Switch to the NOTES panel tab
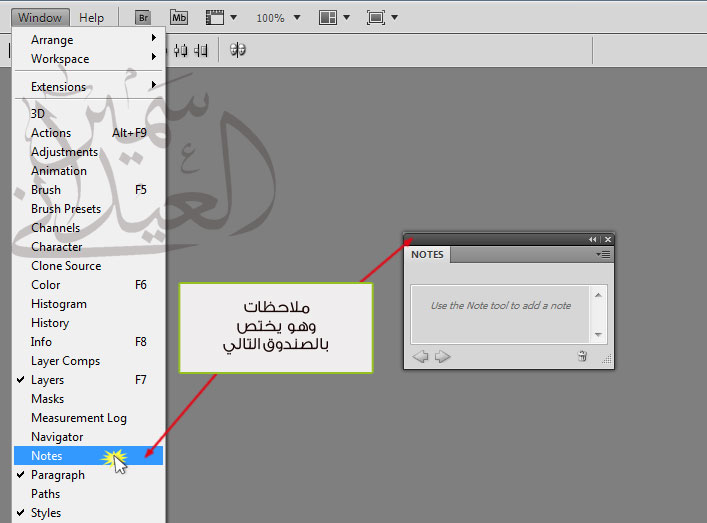Image resolution: width=707 pixels, height=523 pixels. click(427, 255)
